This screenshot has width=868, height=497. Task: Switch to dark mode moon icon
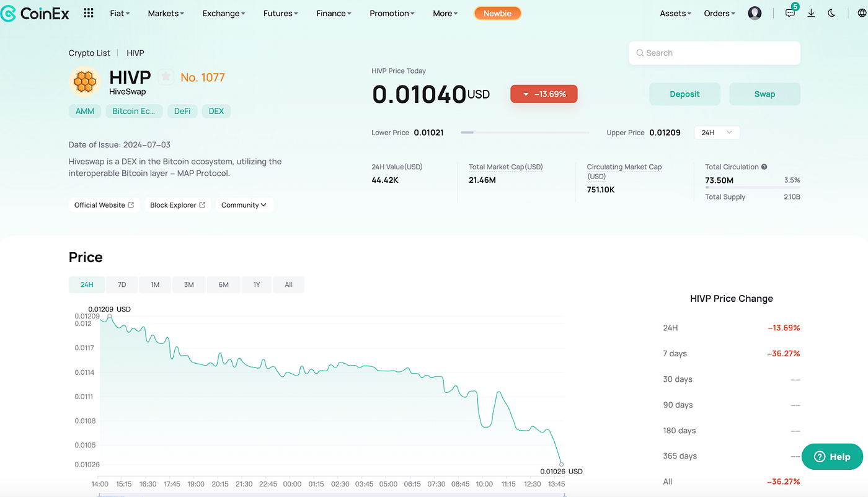tap(831, 13)
